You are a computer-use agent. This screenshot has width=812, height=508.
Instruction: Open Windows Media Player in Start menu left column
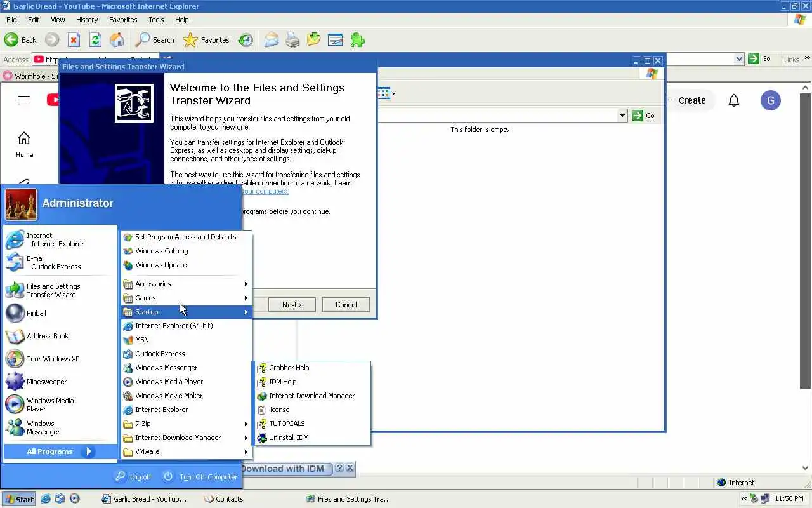[60, 404]
